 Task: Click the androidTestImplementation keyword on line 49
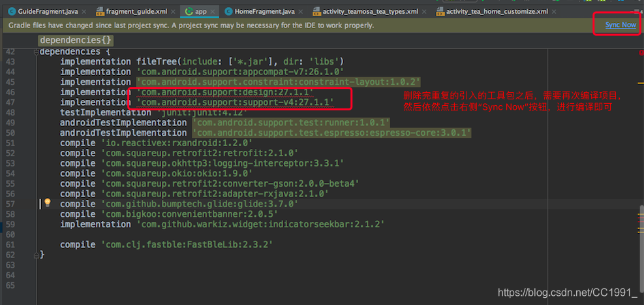click(123, 123)
